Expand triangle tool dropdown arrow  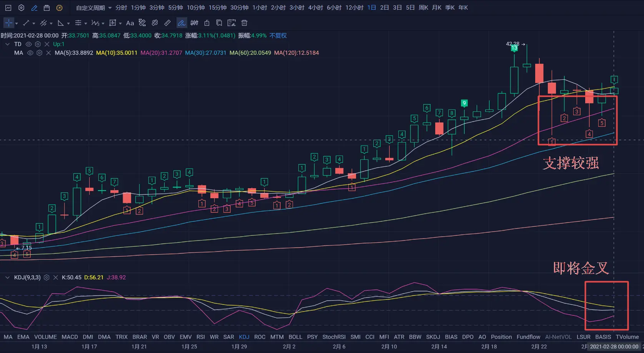(68, 23)
